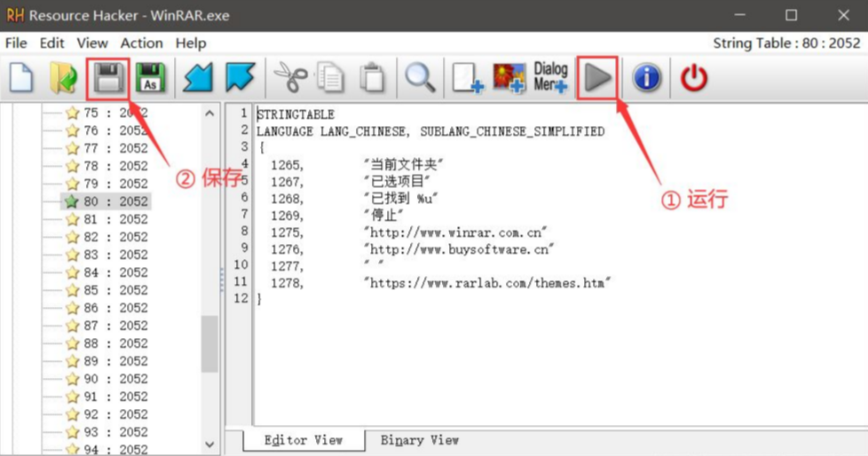
Task: Open the View menu
Action: [92, 43]
